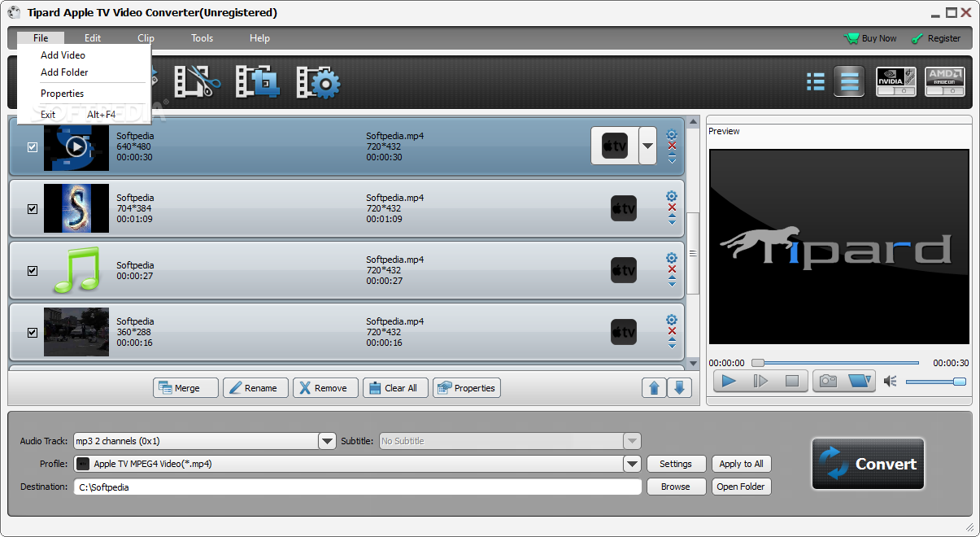The image size is (980, 537).
Task: Click the Destination path field
Action: pos(357,487)
